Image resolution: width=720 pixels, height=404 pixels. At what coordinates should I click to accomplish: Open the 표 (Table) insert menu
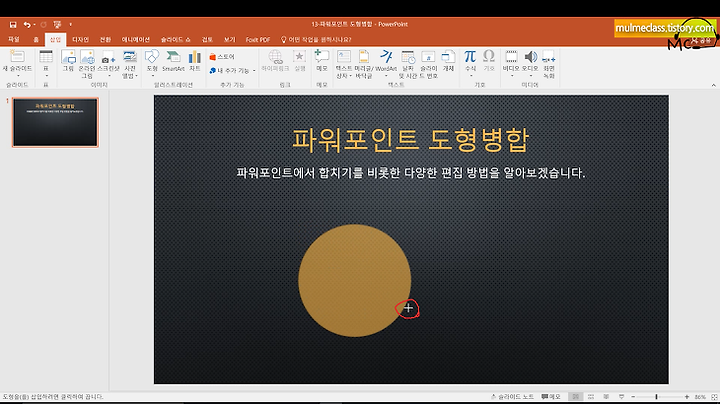46,64
